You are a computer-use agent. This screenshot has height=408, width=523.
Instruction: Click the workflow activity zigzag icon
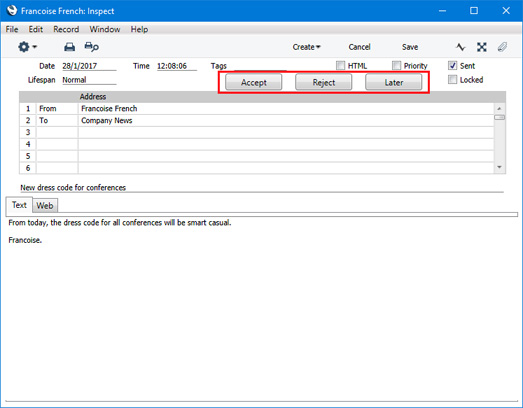coord(461,47)
